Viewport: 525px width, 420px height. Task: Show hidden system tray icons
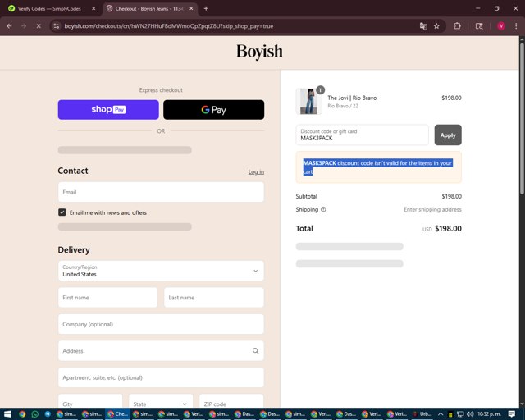(x=441, y=414)
